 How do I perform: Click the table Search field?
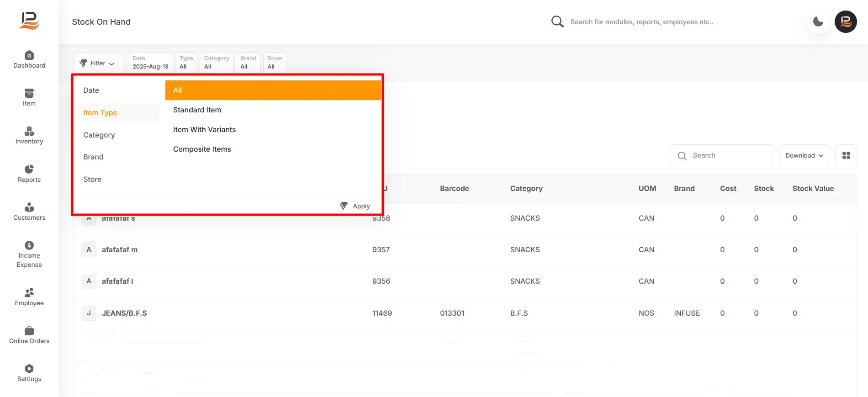tap(722, 155)
